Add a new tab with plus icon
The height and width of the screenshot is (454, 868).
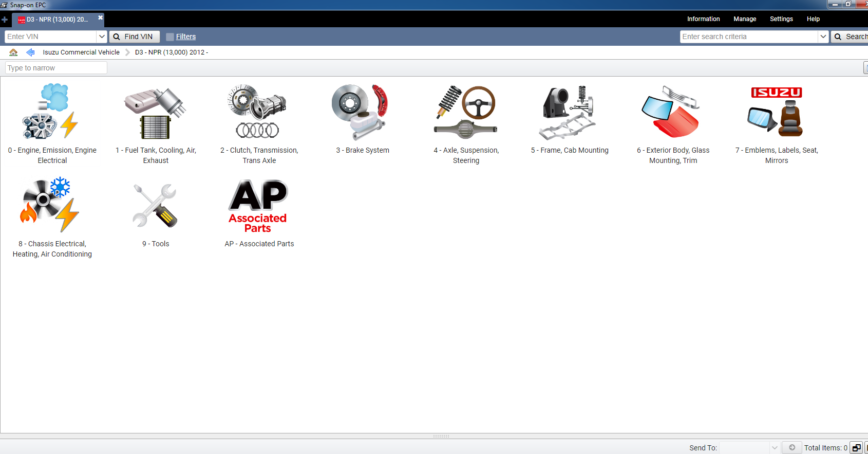pyautogui.click(x=5, y=20)
